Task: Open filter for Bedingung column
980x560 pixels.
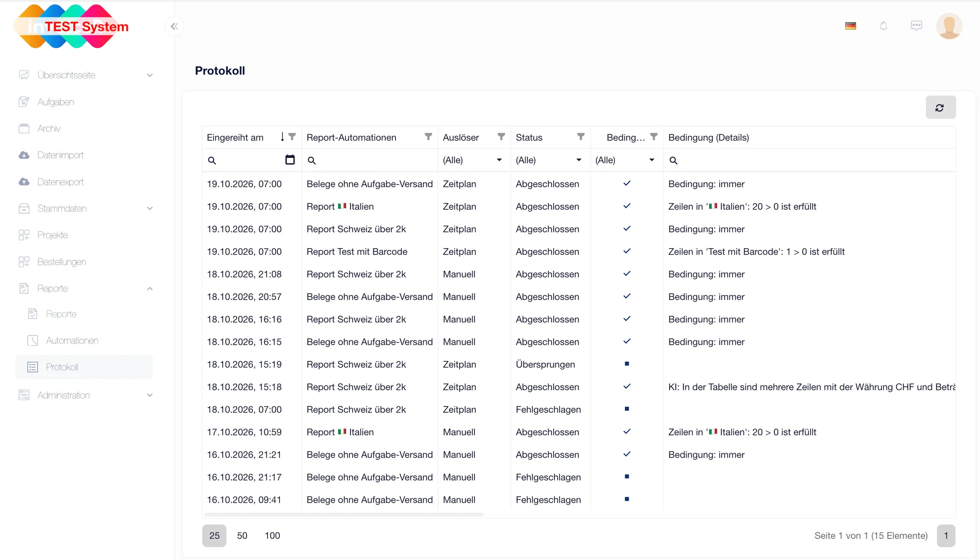Action: [x=654, y=137]
